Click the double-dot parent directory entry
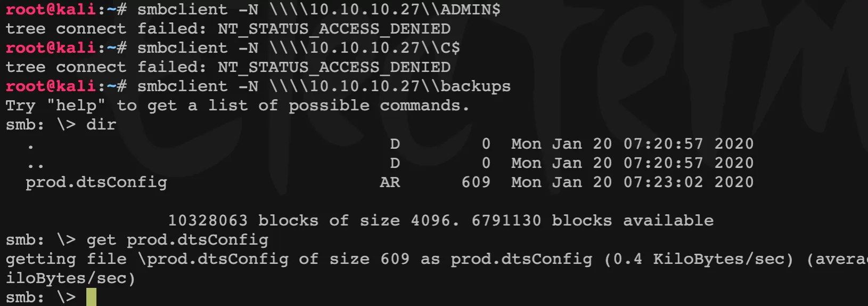This screenshot has height=306, width=868. [35, 165]
